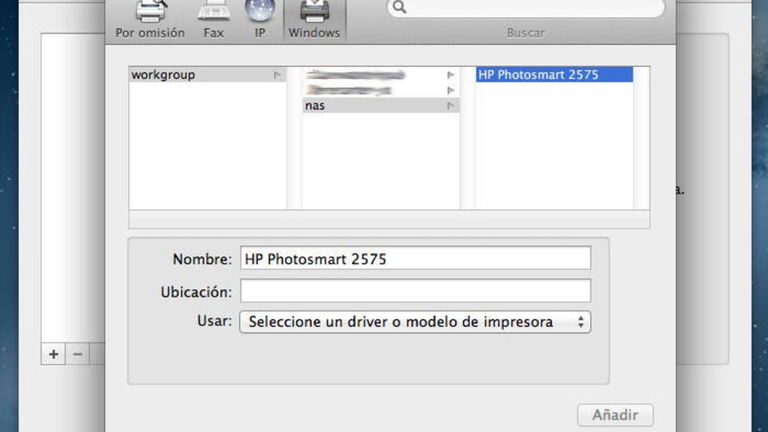Select HP Photosmart 2575 in printer list

(554, 74)
